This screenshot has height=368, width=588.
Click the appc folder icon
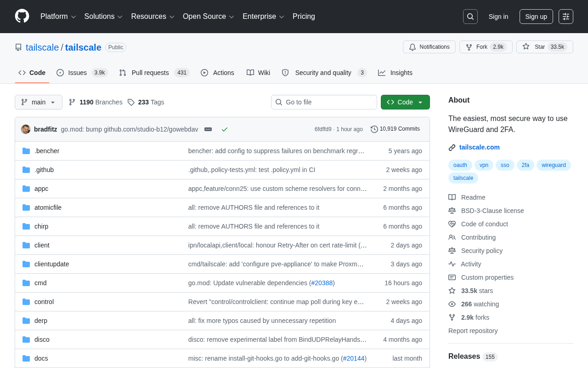(x=26, y=189)
